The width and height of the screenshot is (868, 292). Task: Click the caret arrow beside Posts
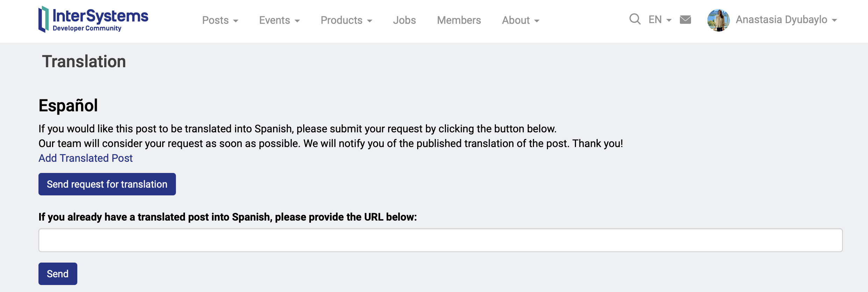[236, 21]
